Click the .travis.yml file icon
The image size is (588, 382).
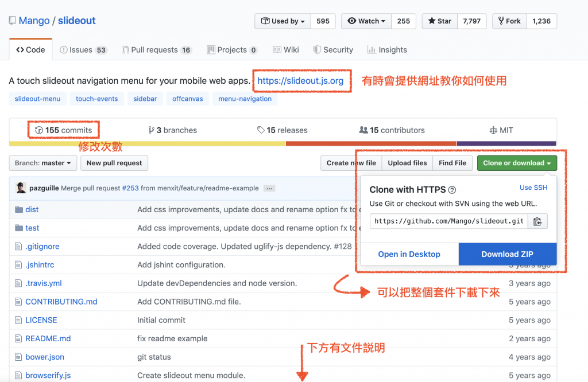click(x=18, y=283)
